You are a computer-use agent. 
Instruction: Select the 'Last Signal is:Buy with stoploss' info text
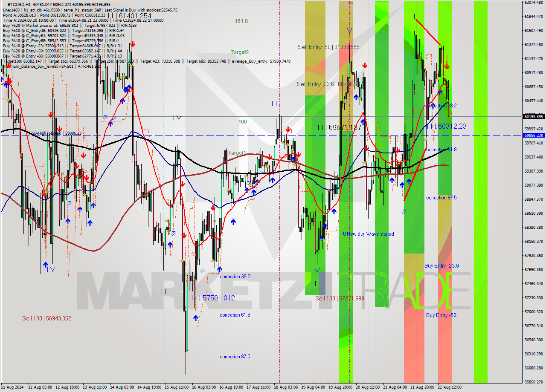click(x=140, y=10)
